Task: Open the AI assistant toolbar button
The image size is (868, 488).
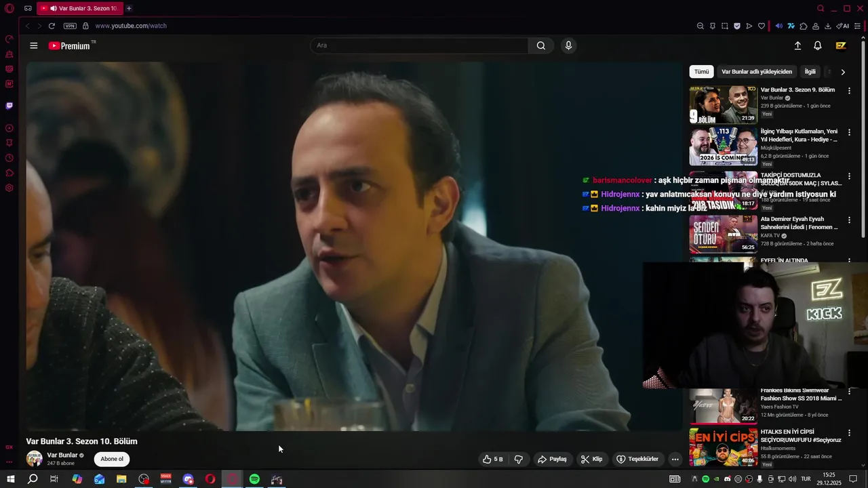Action: click(x=843, y=26)
